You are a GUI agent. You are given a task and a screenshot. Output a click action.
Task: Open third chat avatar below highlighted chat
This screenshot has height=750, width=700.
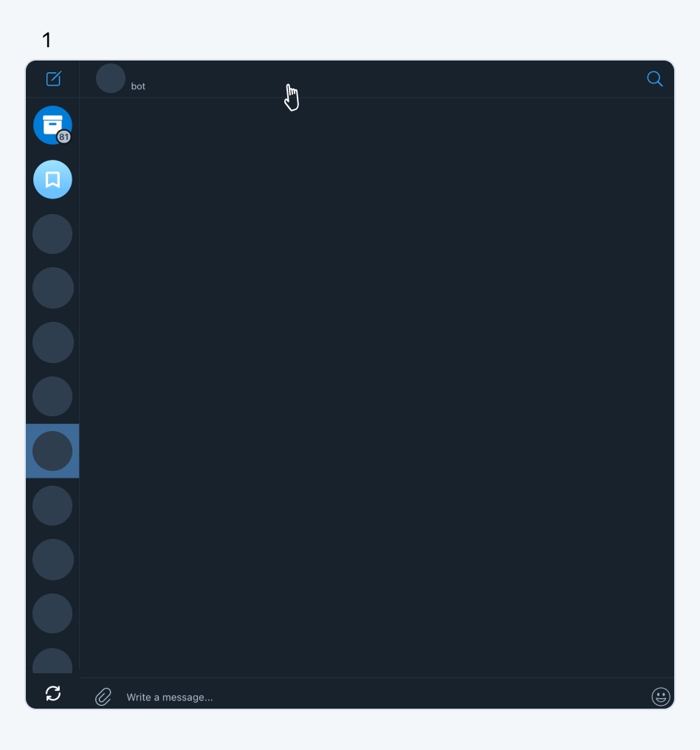[52, 613]
